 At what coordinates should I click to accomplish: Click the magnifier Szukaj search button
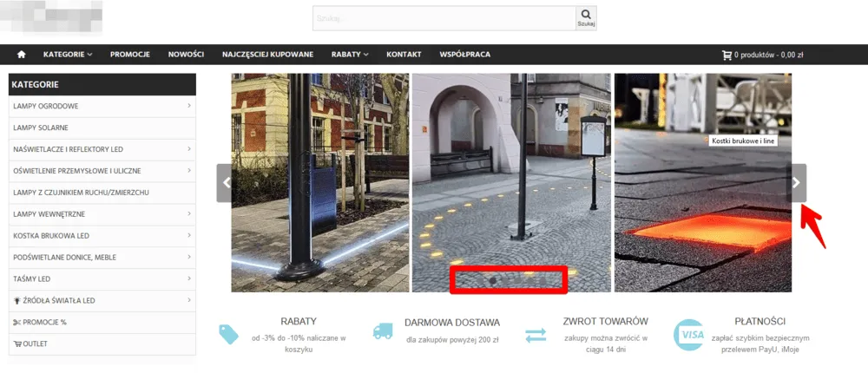[x=586, y=17]
